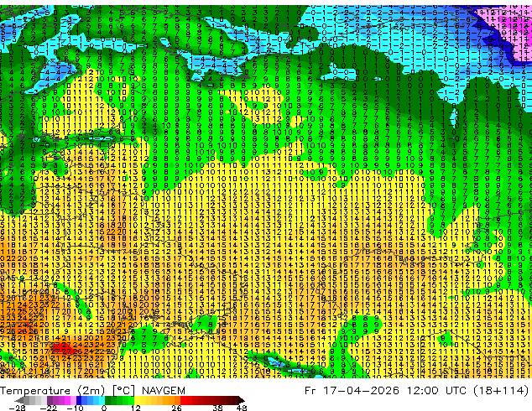Image resolution: width=532 pixels, height=411 pixels.
Task: Click the '26' legend value
Action: tap(176, 408)
